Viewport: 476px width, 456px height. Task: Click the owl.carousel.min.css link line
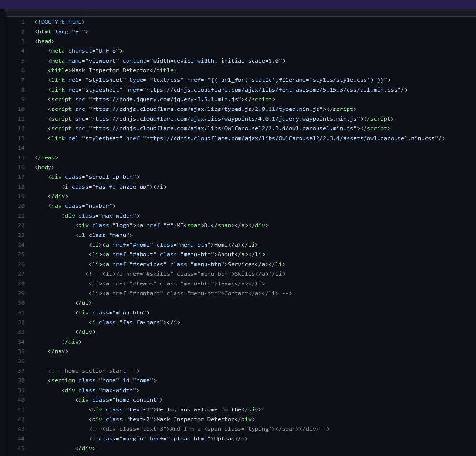247,138
